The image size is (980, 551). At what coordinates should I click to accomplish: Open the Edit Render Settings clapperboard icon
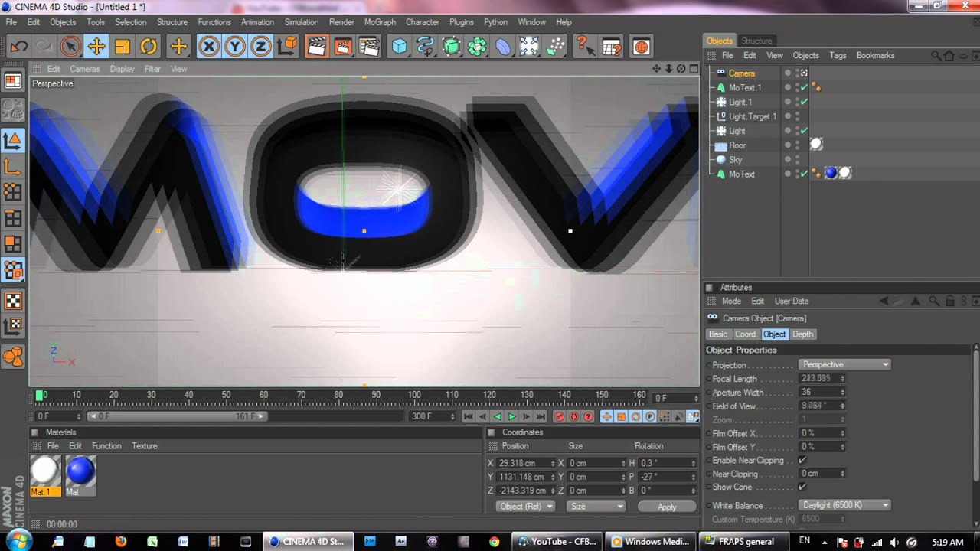(x=369, y=47)
